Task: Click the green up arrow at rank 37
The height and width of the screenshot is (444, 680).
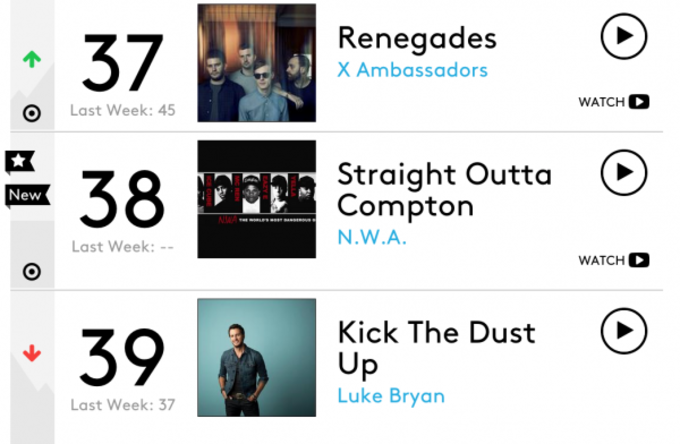Action: pos(32,59)
